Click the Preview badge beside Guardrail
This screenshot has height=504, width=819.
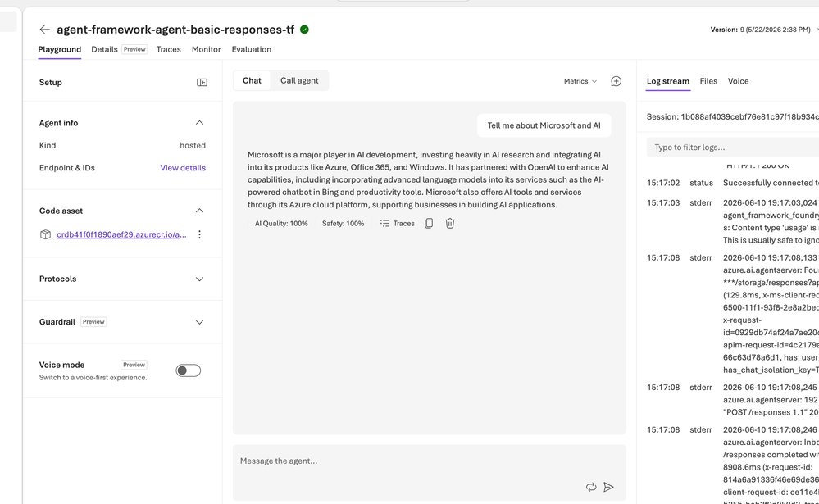[x=93, y=322]
